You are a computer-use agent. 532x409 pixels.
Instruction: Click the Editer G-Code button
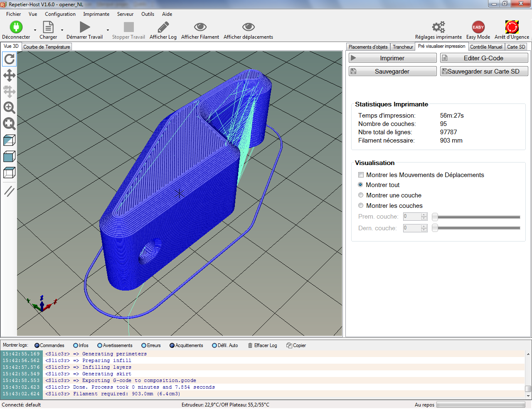click(484, 58)
